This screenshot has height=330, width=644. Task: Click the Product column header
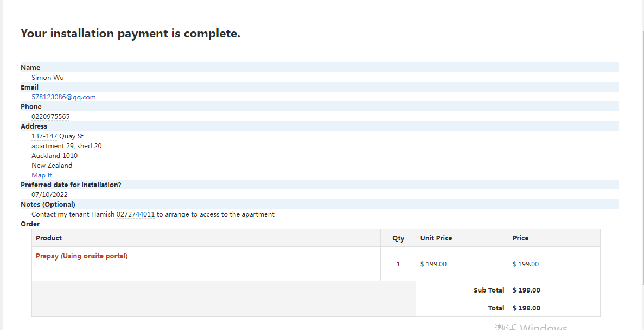pyautogui.click(x=49, y=238)
